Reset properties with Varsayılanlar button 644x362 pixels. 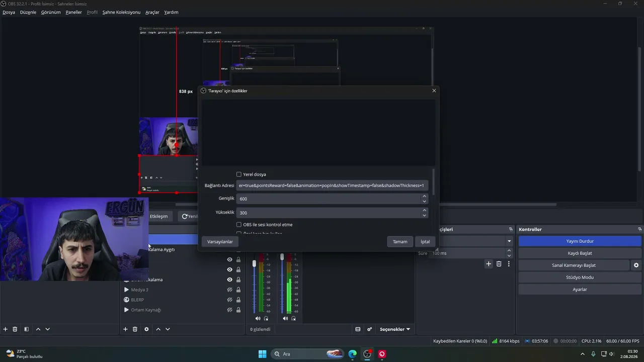[220, 242]
